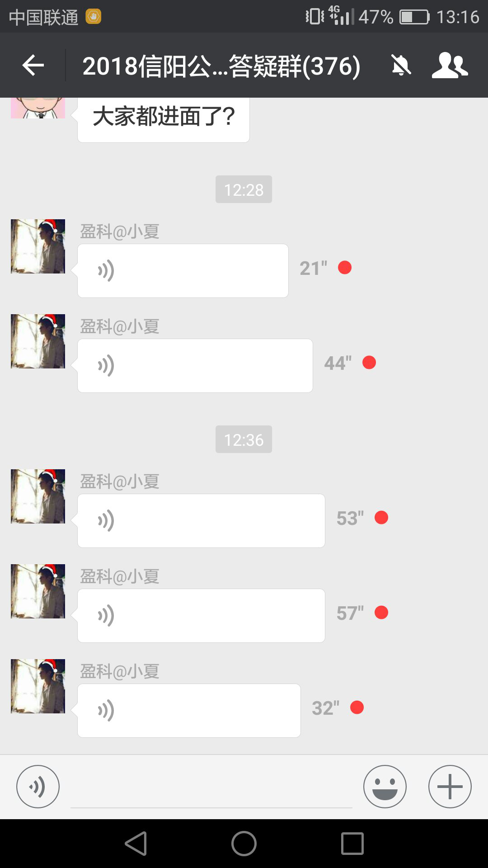Switch to voice input mode icon
The image size is (488, 868).
pos(38,787)
